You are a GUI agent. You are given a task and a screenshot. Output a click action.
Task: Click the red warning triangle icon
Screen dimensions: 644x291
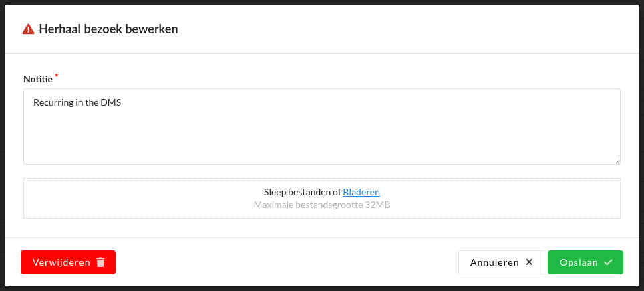click(28, 29)
